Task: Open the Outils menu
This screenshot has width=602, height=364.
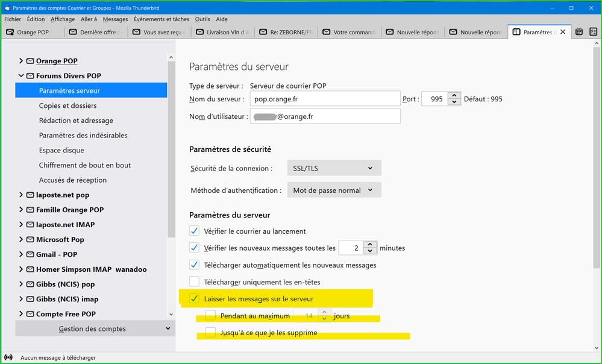Action: 202,19
